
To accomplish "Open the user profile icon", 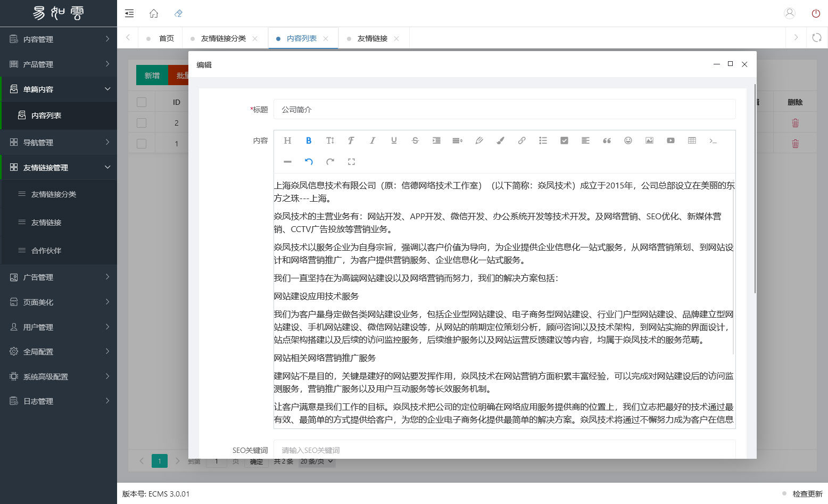I will click(x=790, y=13).
